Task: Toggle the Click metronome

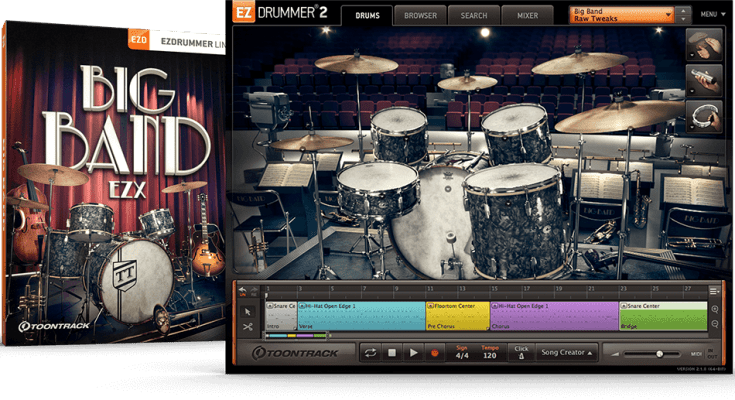Action: tap(519, 353)
